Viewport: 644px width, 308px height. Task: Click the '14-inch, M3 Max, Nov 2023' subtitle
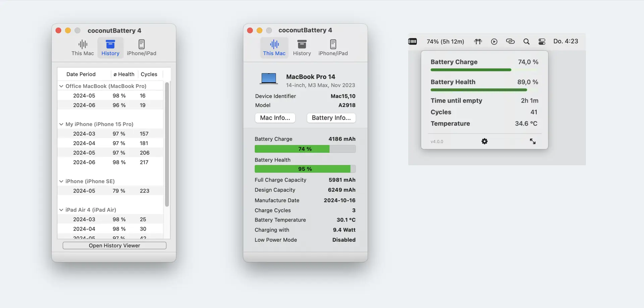[320, 85]
